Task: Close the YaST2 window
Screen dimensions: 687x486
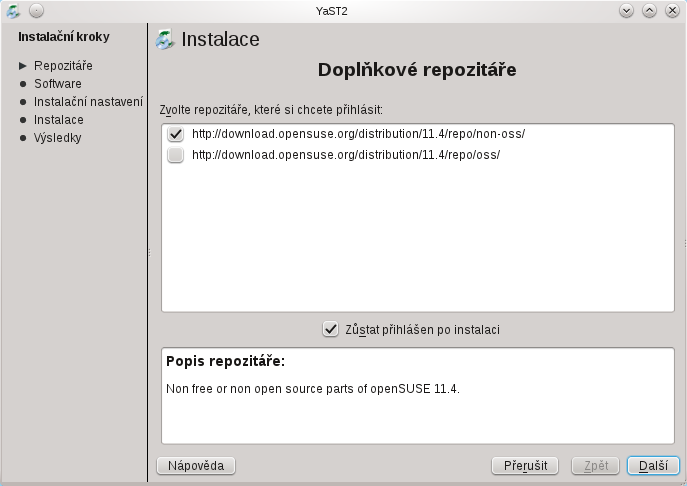Action: [672, 11]
